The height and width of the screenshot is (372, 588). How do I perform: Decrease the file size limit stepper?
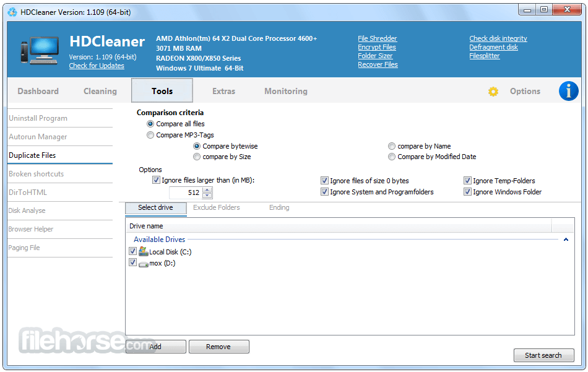tap(207, 196)
